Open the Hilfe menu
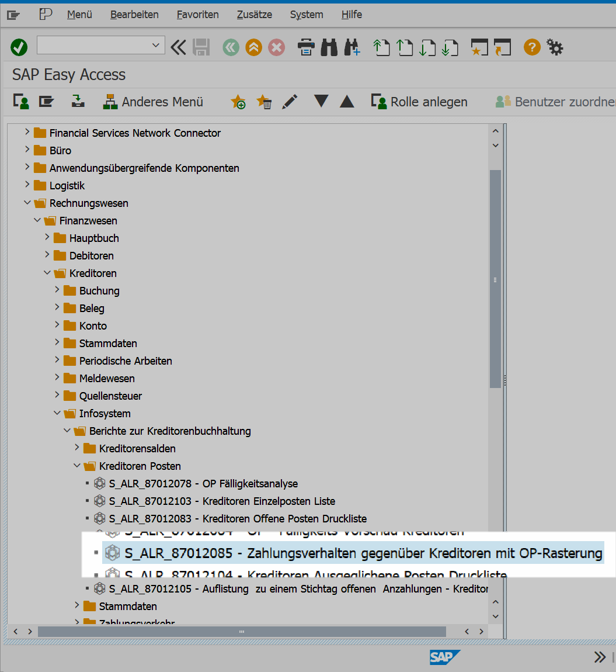Screen dimensions: 616x672 click(351, 15)
